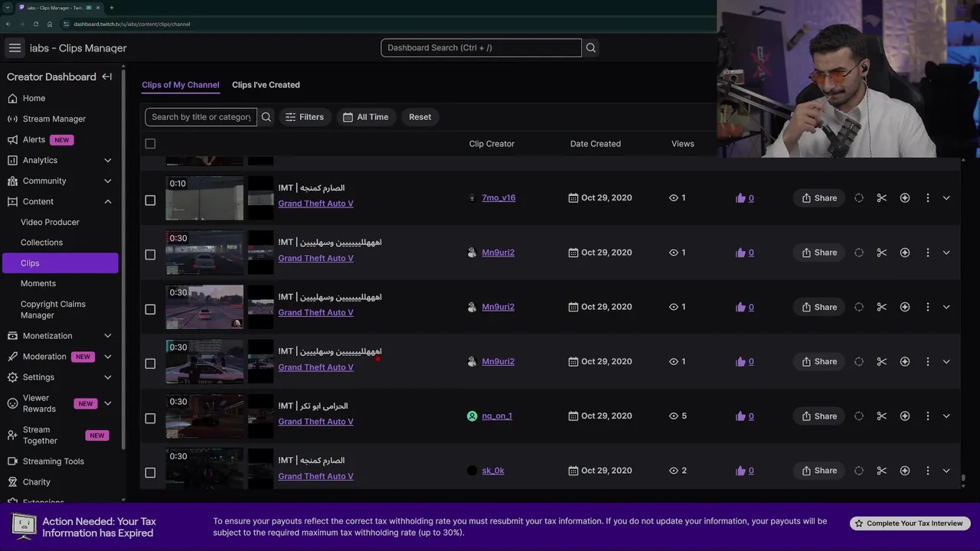Open the 0:10 clip thumbnail by 7mo_v16
The width and height of the screenshot is (980, 551).
[204, 198]
